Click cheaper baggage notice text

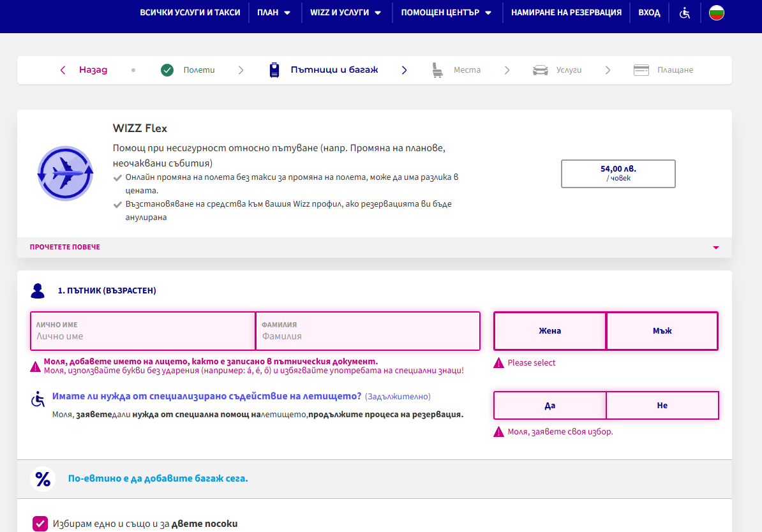point(158,478)
